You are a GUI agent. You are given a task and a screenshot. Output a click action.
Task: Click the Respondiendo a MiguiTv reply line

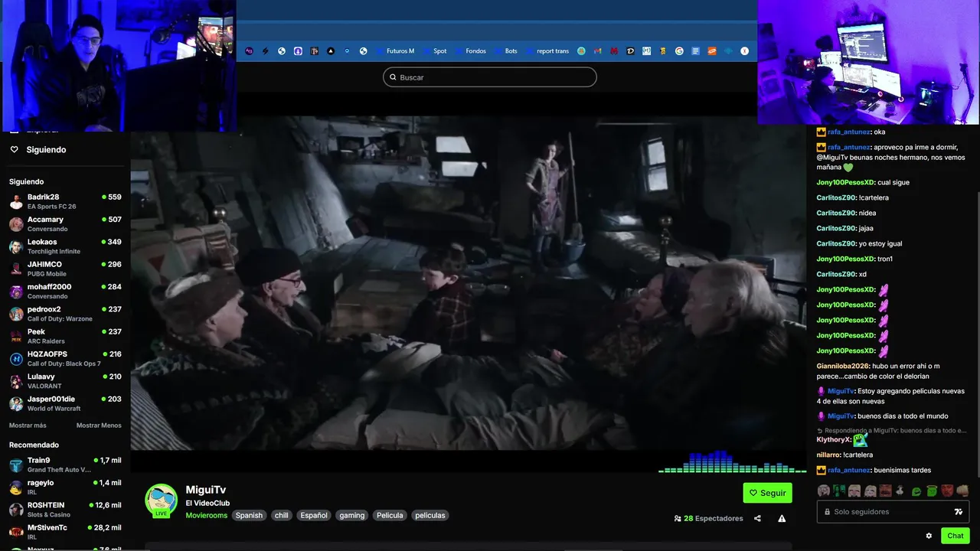(892, 430)
